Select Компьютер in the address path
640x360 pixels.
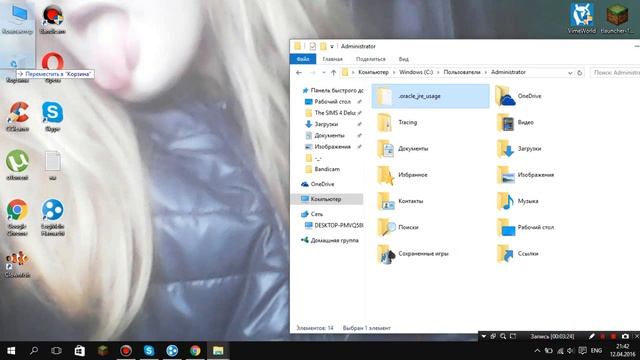tap(373, 72)
